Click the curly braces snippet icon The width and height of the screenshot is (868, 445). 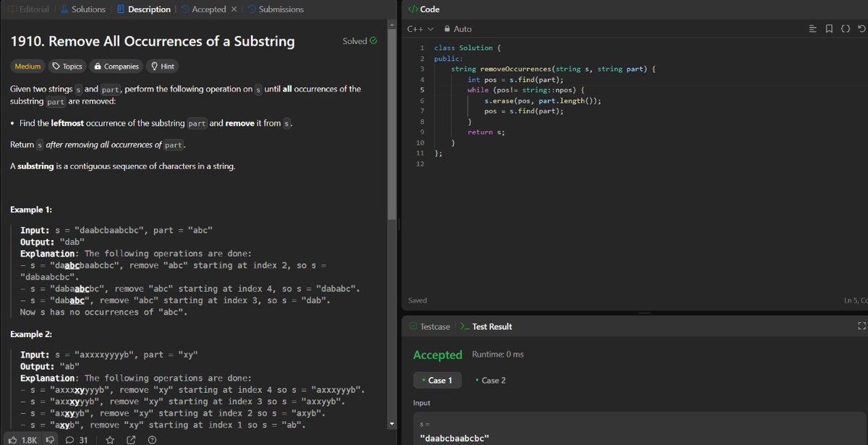[845, 29]
